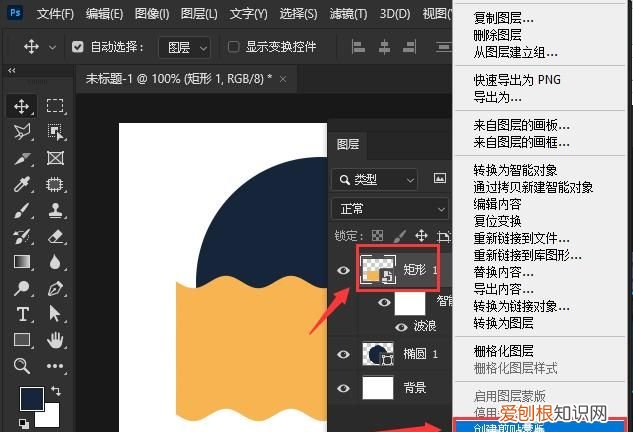The height and width of the screenshot is (432, 633).
Task: Select the Clone Stamp tool
Action: (55, 210)
